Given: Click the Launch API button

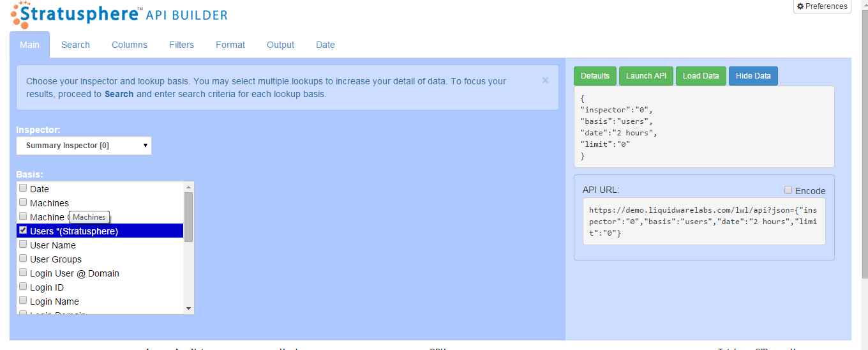Looking at the screenshot, I should [646, 76].
